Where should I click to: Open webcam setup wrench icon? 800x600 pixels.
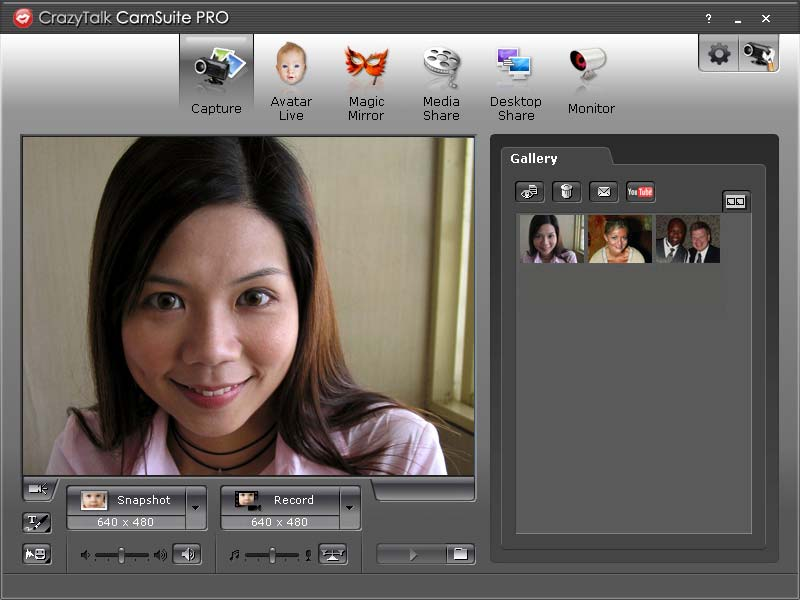(759, 53)
